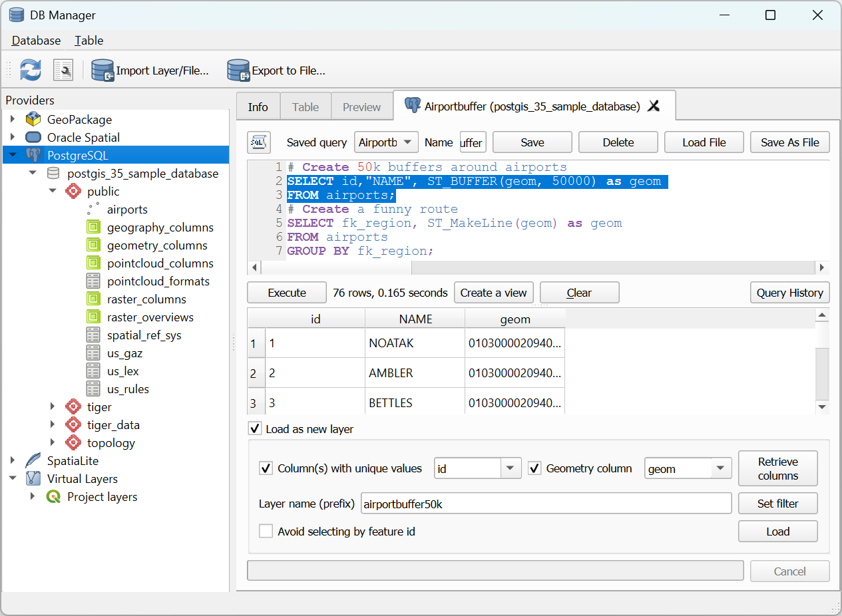The height and width of the screenshot is (616, 842).
Task: Enable Avoid selecting by feature id
Action: click(266, 531)
